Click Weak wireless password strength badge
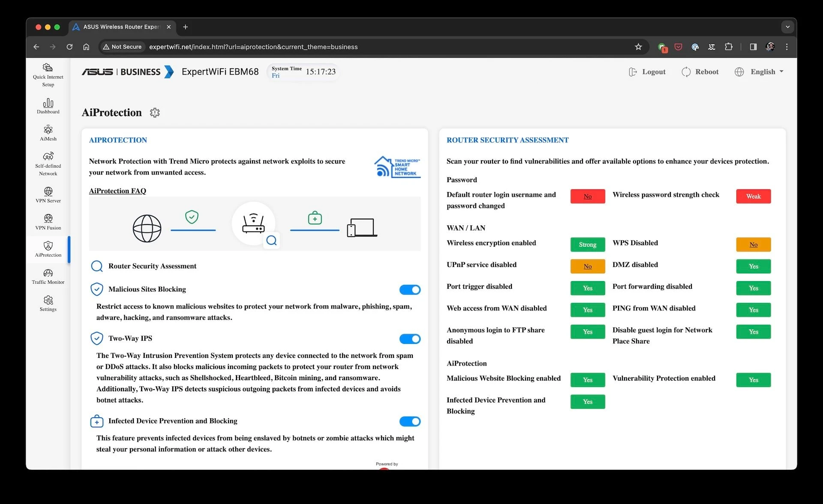The width and height of the screenshot is (823, 504). 754,196
